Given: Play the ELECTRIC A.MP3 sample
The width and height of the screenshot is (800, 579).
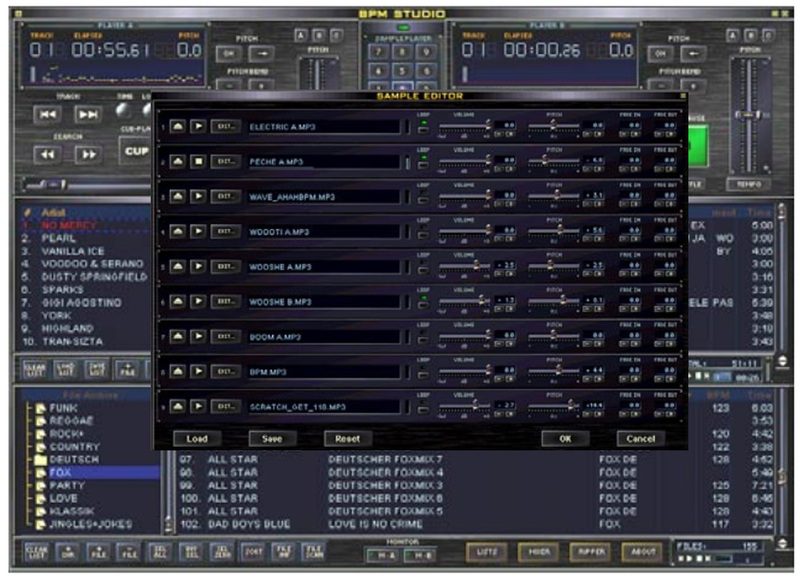Looking at the screenshot, I should [198, 126].
